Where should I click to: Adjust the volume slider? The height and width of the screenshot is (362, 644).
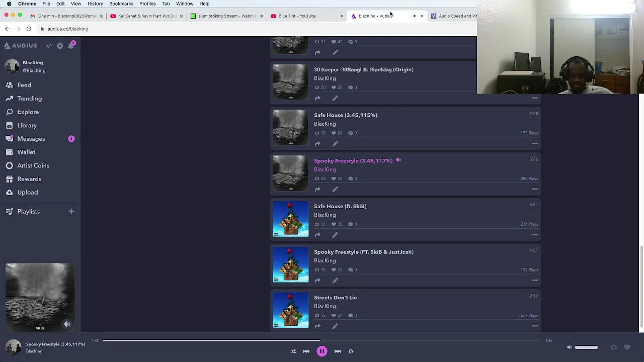pos(586,347)
